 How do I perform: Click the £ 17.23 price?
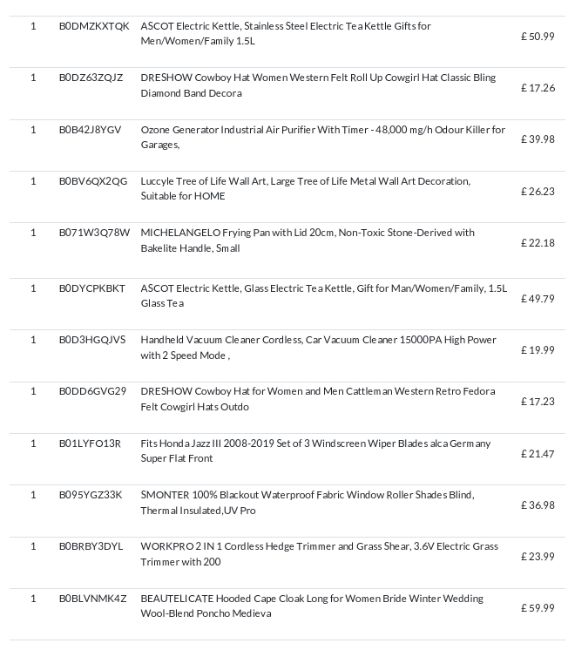(538, 401)
